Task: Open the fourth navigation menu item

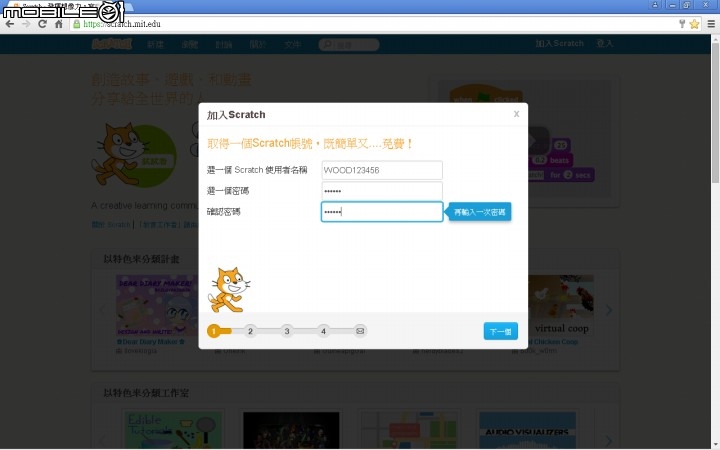Action: pos(258,44)
